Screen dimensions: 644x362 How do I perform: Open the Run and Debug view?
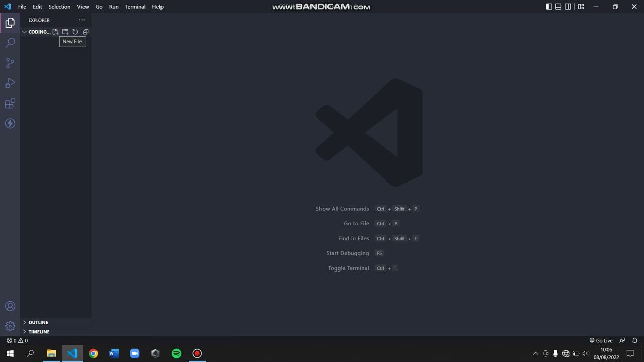click(10, 83)
